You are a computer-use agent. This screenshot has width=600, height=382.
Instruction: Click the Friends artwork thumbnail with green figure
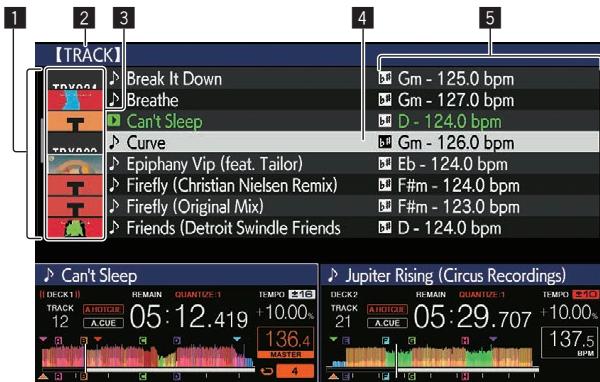(x=75, y=228)
